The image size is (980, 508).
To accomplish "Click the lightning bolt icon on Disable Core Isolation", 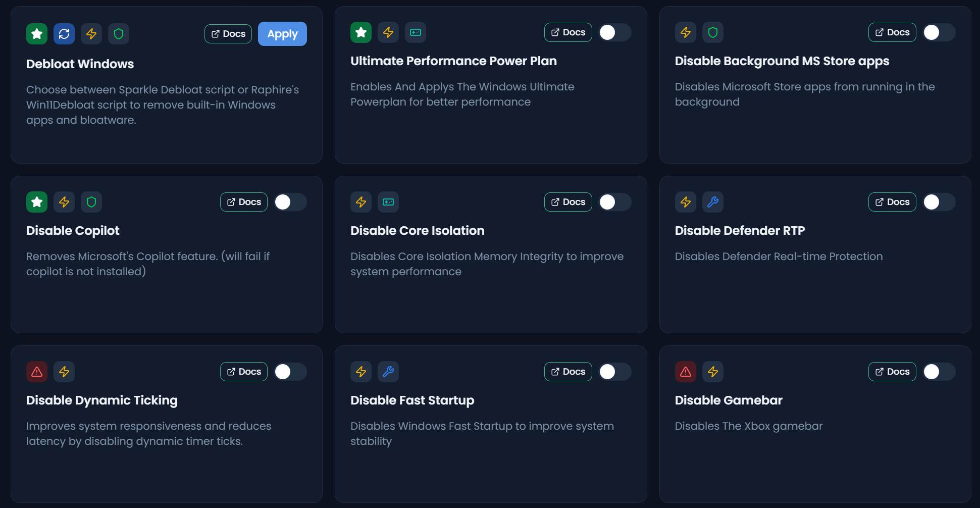I will coord(361,202).
